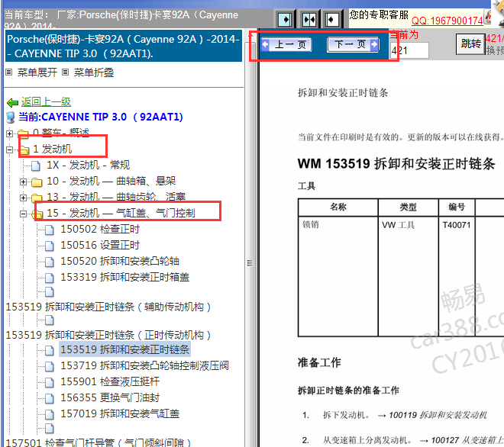Go to previous page with 上一页
Screen dimensions: 504x447
click(x=286, y=44)
